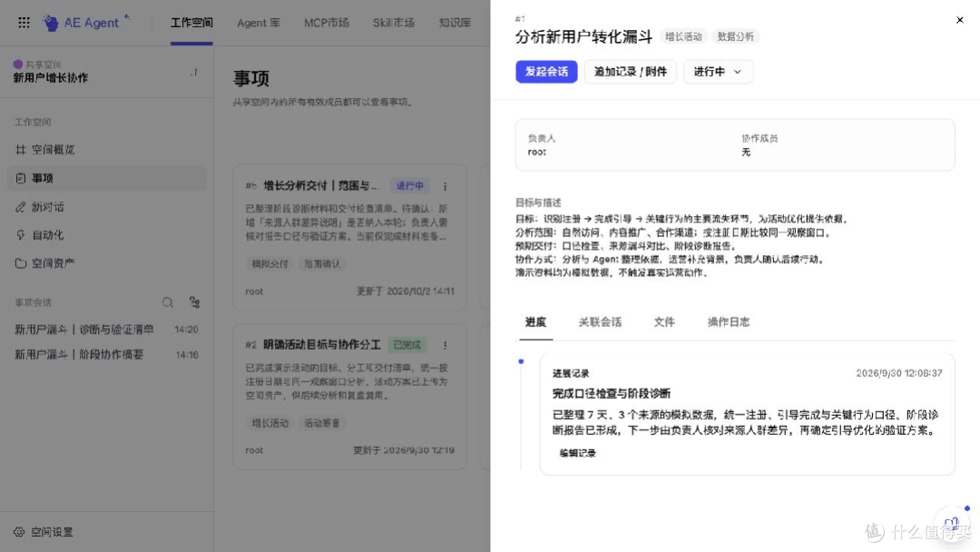The width and height of the screenshot is (980, 552).
Task: Click the AE Agent logo
Action: coord(85,23)
